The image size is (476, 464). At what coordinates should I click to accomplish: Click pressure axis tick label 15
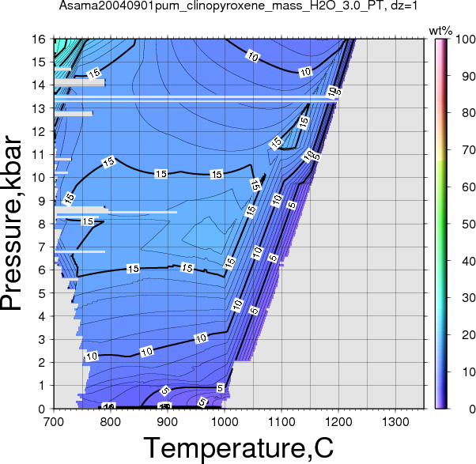tap(39, 62)
